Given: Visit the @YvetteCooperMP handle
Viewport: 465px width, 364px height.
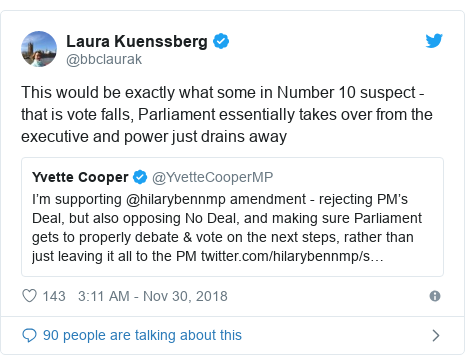Looking at the screenshot, I should [212, 177].
